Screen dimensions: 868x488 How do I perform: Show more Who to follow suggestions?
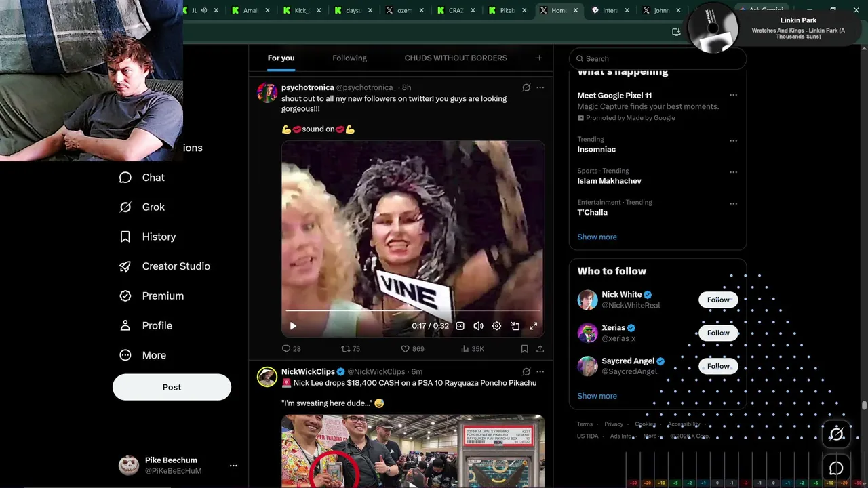(597, 396)
